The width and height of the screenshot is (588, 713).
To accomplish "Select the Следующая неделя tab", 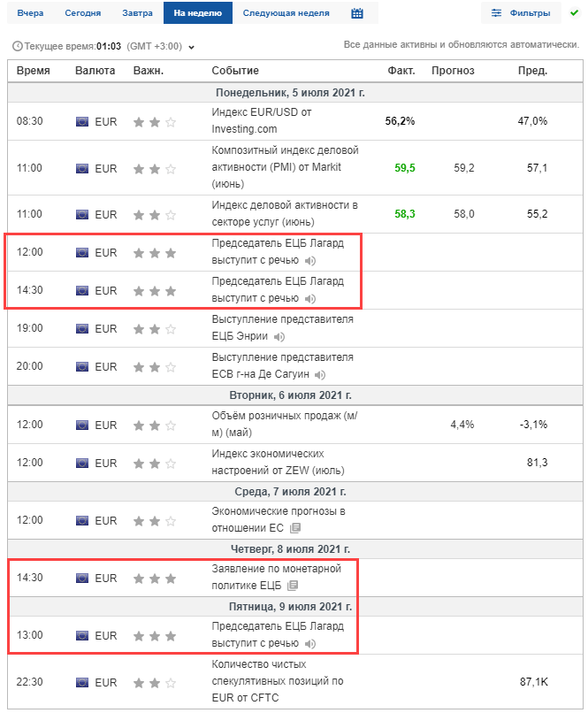I will (286, 13).
